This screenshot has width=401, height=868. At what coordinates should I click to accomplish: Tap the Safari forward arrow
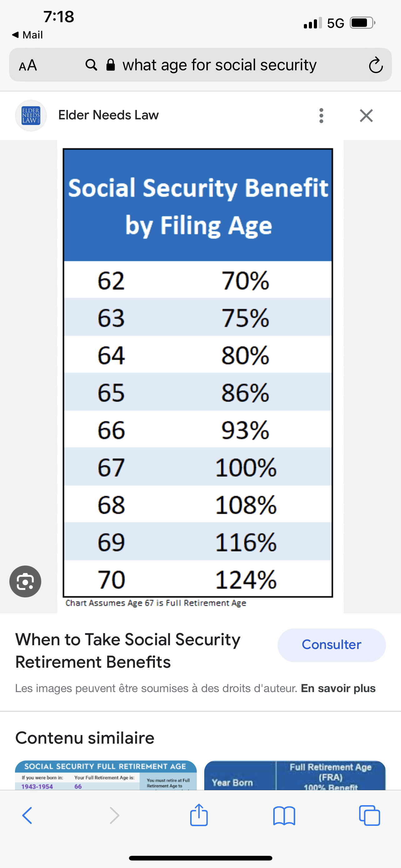(115, 816)
